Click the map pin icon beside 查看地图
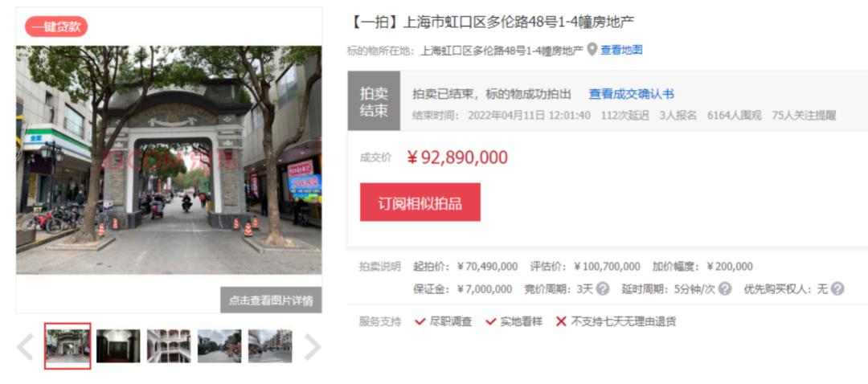This screenshot has width=868, height=384. click(x=592, y=50)
